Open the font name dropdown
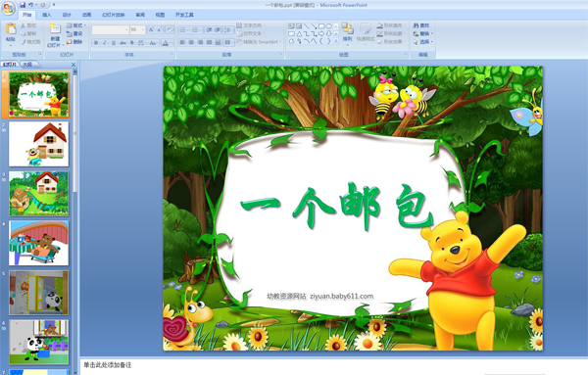 pyautogui.click(x=110, y=29)
